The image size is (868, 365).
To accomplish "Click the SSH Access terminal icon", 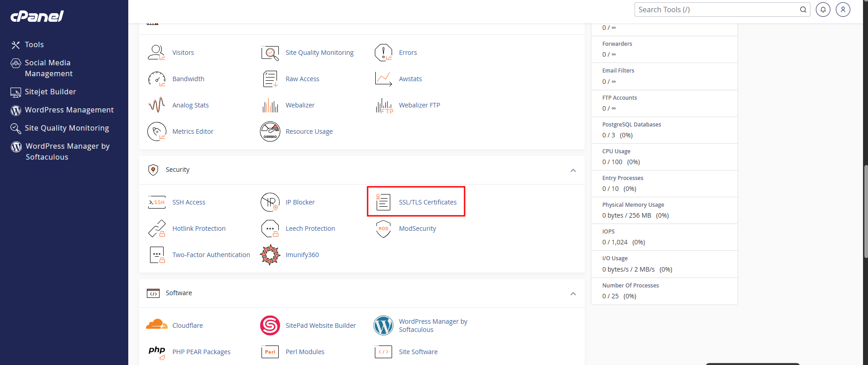I will 156,202.
